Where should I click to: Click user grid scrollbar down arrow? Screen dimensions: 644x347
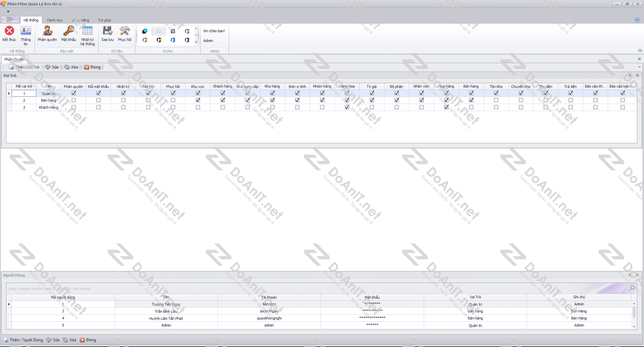634,327
